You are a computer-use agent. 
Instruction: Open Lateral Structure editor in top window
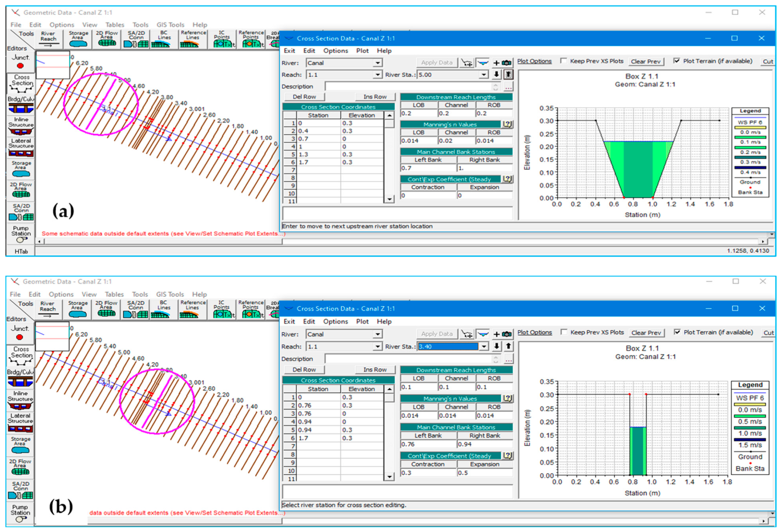[x=21, y=148]
